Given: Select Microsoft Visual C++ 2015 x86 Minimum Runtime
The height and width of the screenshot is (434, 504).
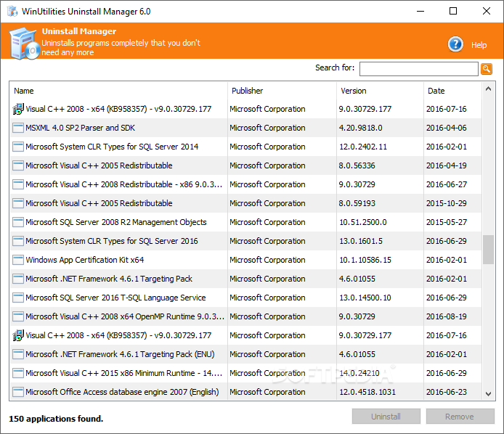Looking at the screenshot, I should click(123, 373).
